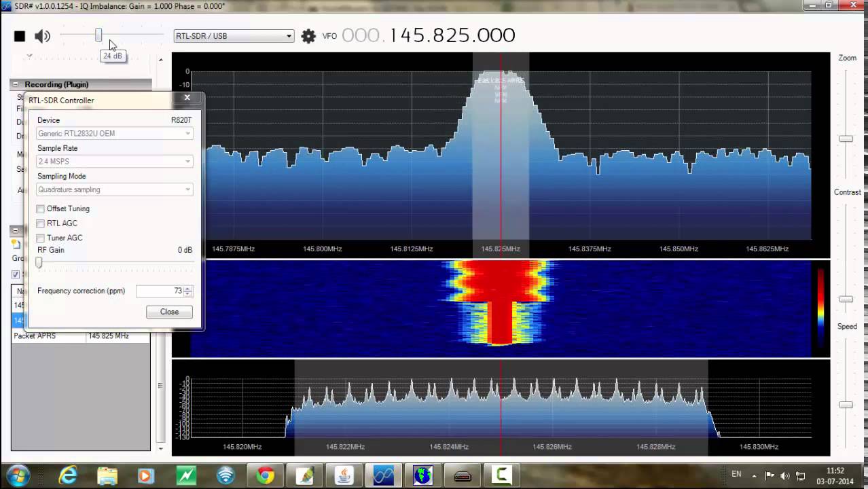This screenshot has width=868, height=489.
Task: Decrease frequency correction with down arrow
Action: pos(188,294)
